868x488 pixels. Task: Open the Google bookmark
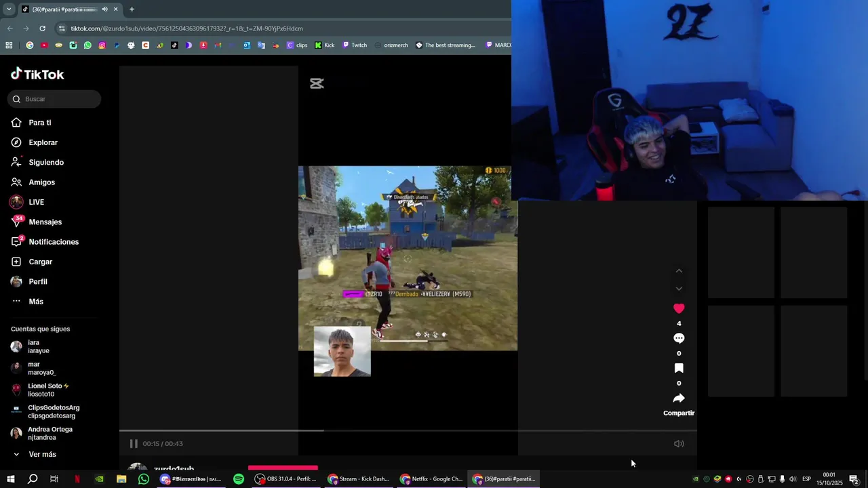click(x=29, y=45)
